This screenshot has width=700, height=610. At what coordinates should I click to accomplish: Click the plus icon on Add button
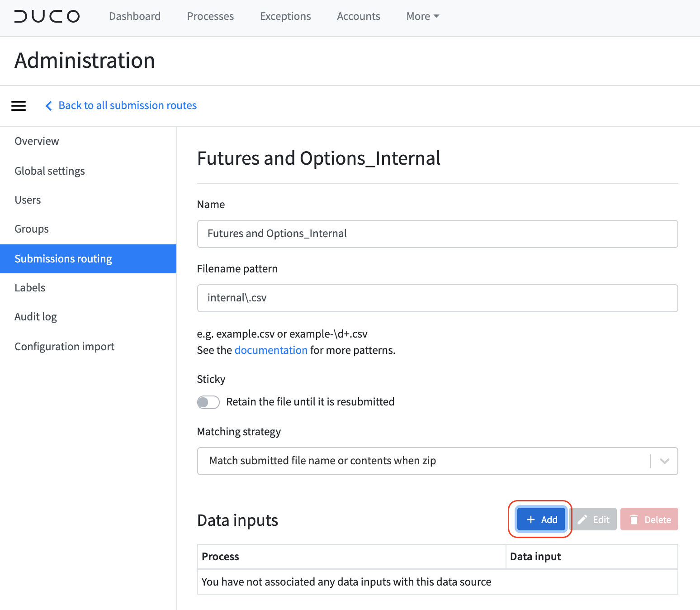click(x=531, y=519)
